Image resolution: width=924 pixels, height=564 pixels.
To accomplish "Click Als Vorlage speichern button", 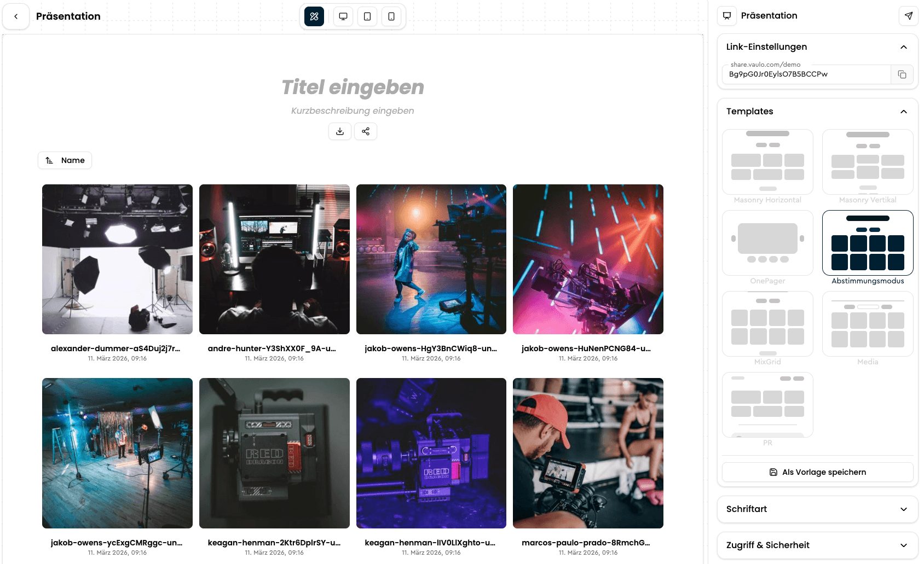I will pos(818,472).
